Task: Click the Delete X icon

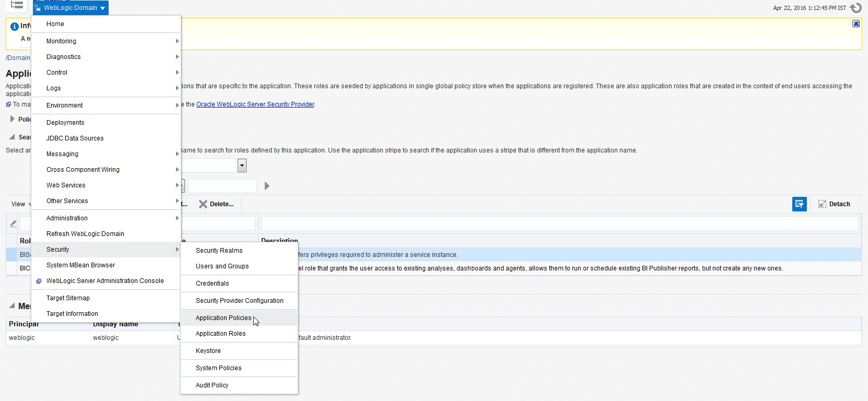Action: pyautogui.click(x=203, y=204)
